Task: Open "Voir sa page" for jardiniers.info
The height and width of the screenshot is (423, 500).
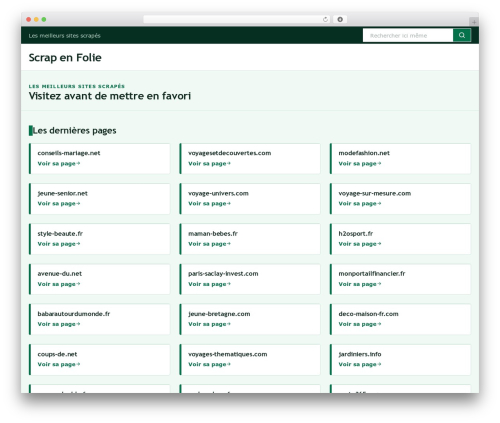Action: pyautogui.click(x=360, y=364)
